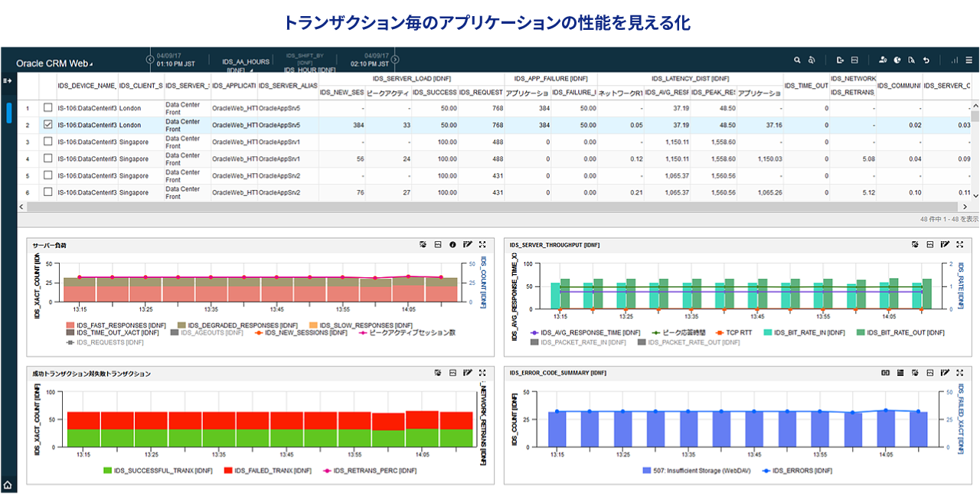Click the IDS_DEVICE_NAME column header
980x494 pixels.
coord(87,86)
